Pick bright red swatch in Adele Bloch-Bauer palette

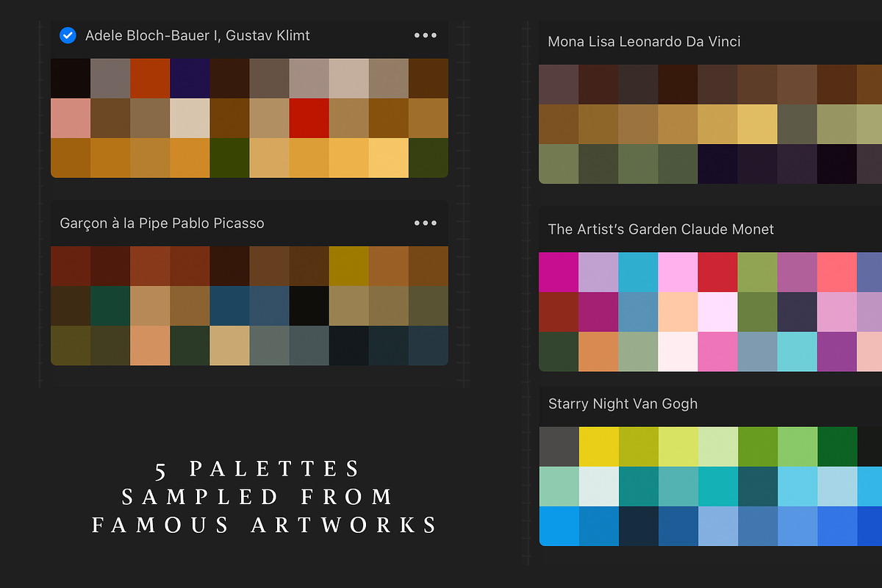click(309, 118)
